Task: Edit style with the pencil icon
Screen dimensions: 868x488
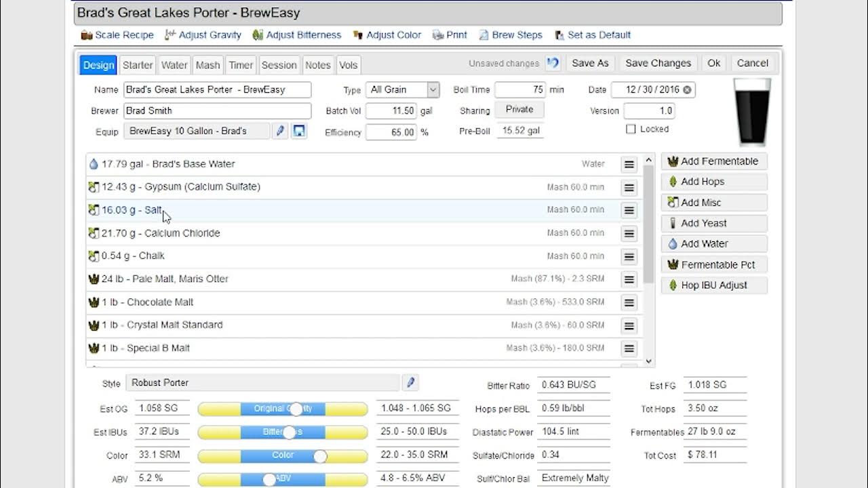Action: click(x=410, y=383)
